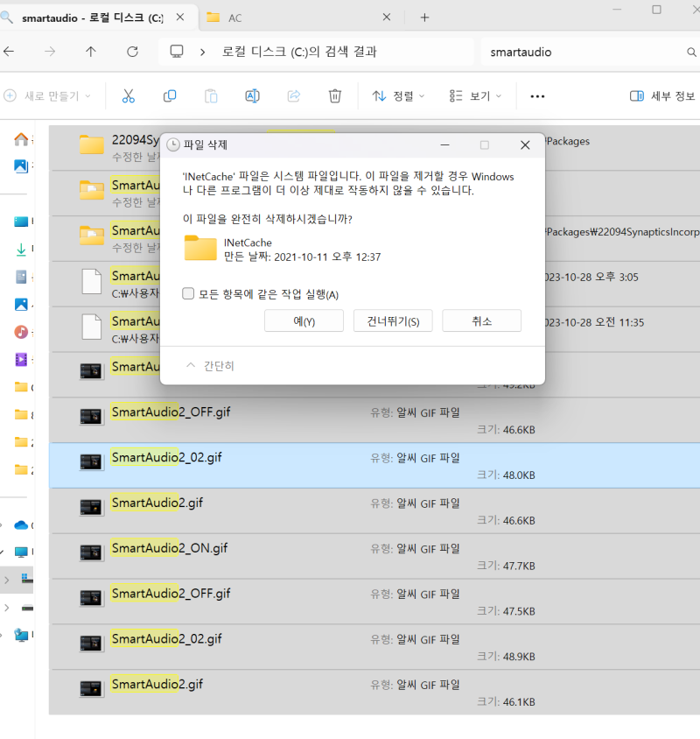
Task: Select the Windows local disk drive in sidebar
Action: [x=27, y=579]
